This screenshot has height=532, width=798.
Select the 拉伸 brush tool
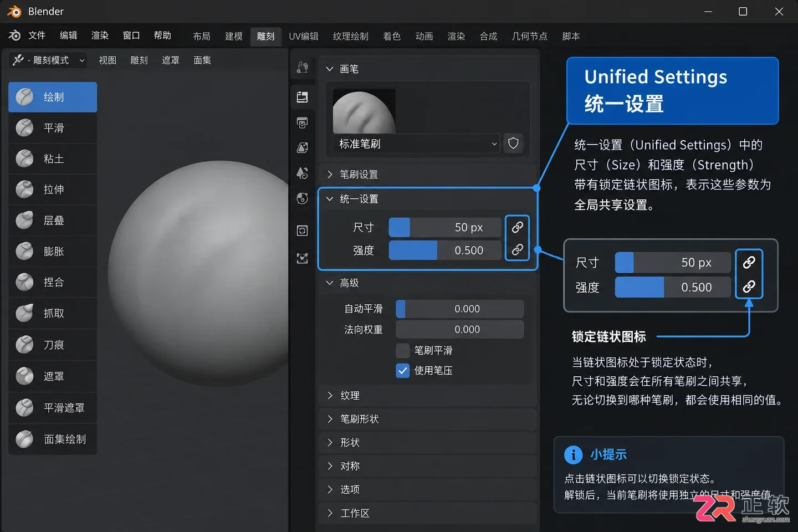(53, 190)
